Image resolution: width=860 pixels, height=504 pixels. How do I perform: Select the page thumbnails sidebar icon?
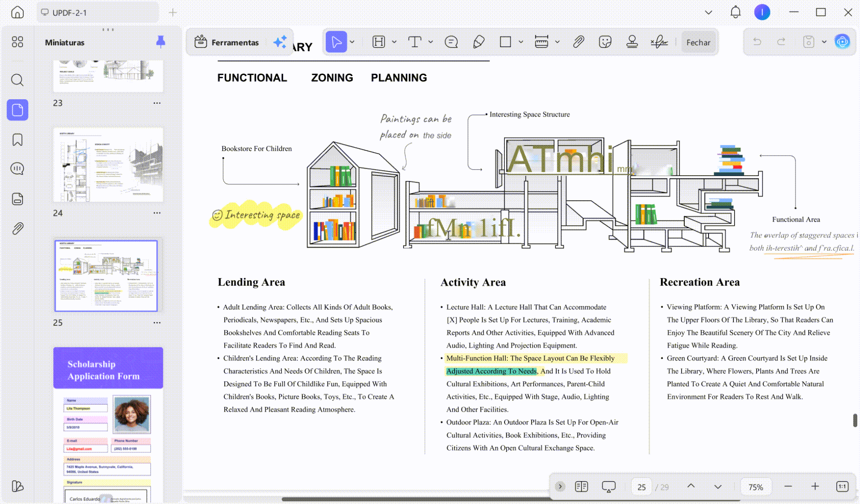tap(17, 110)
